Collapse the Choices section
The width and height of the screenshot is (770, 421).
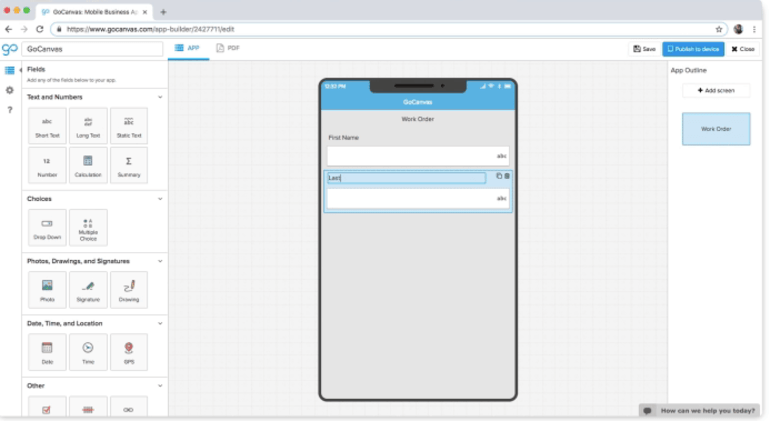pyautogui.click(x=160, y=199)
